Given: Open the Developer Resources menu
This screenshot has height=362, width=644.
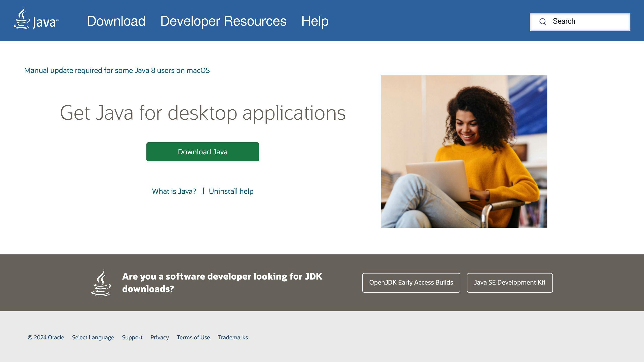Looking at the screenshot, I should [223, 21].
